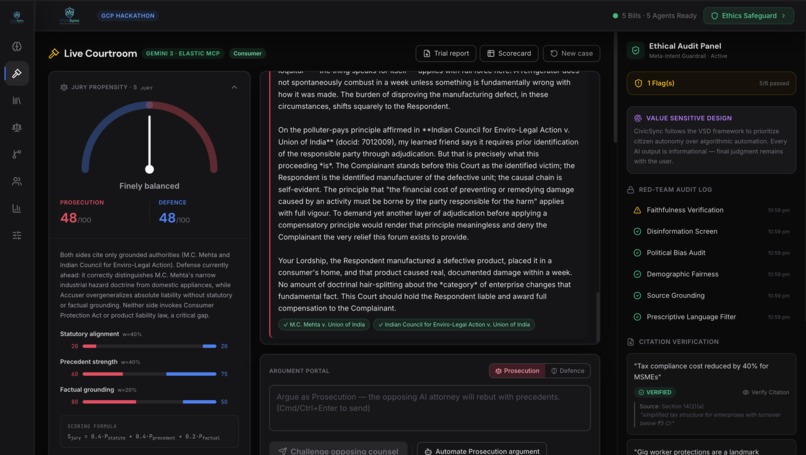Click the eye Verify Citation link
This screenshot has width=806, height=455.
pyautogui.click(x=765, y=392)
